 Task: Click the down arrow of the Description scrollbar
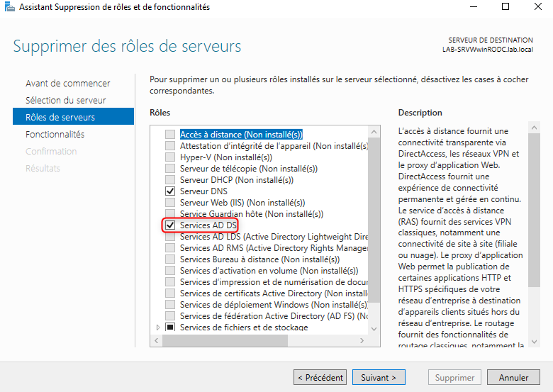click(534, 341)
